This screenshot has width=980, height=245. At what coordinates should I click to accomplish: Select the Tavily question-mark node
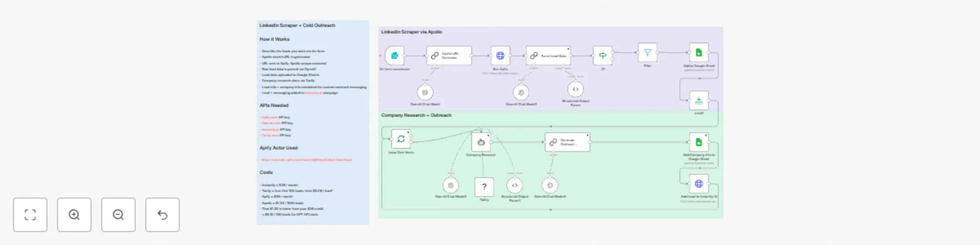click(484, 187)
